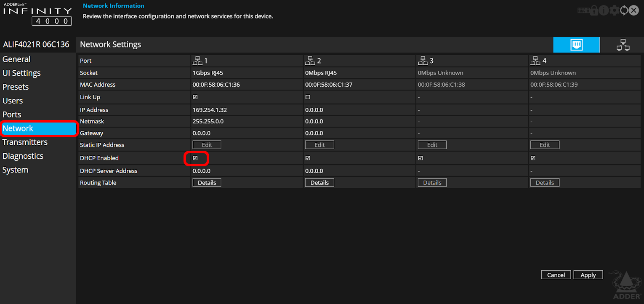This screenshot has width=644, height=304.
Task: Open the Users section
Action: coord(13,101)
